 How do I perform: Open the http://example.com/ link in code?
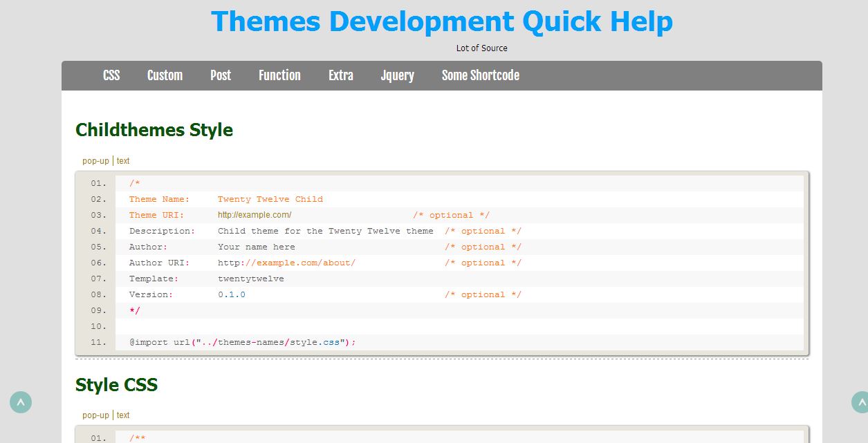(255, 215)
